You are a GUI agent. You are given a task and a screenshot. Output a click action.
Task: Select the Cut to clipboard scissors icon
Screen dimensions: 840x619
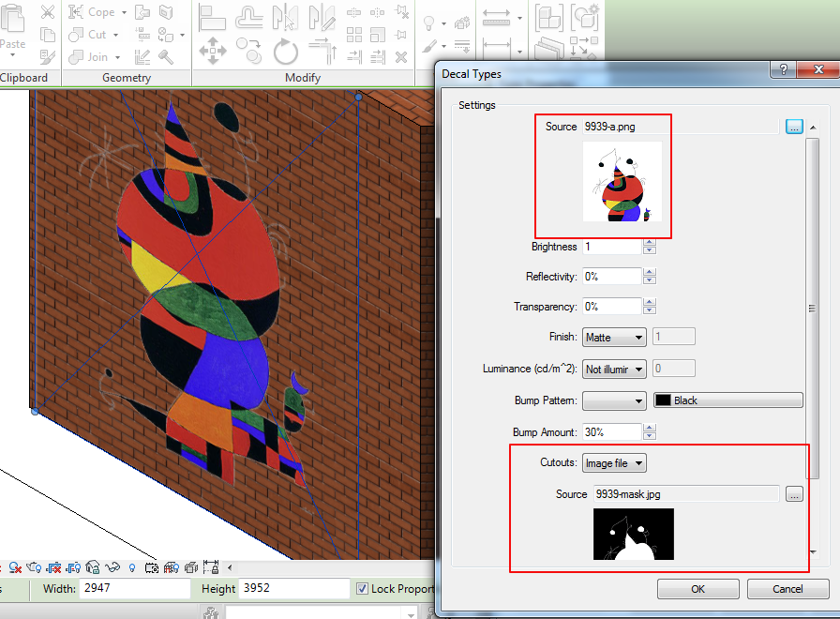(48, 12)
